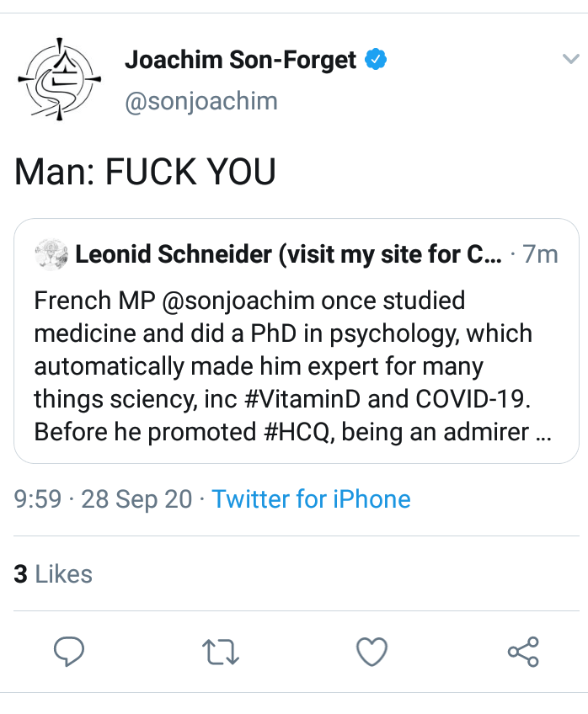This screenshot has height=714, width=588.
Task: Open the share icon options
Action: tap(523, 651)
